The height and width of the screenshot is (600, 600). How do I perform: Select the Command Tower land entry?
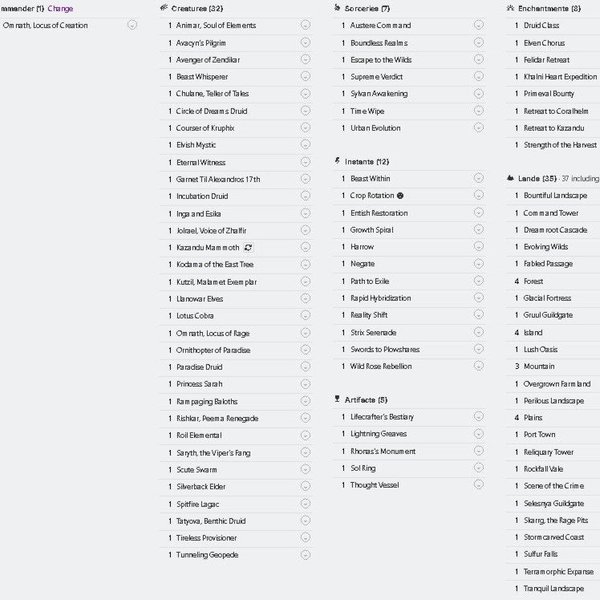pos(550,213)
